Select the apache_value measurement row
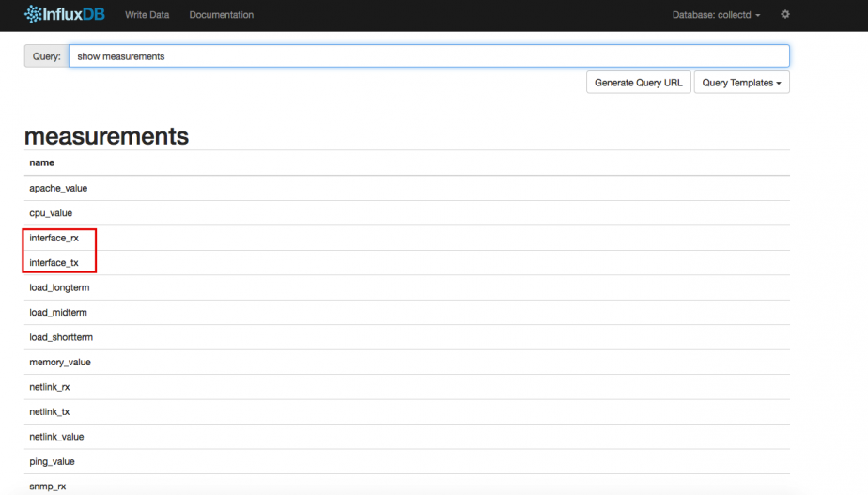 click(407, 188)
